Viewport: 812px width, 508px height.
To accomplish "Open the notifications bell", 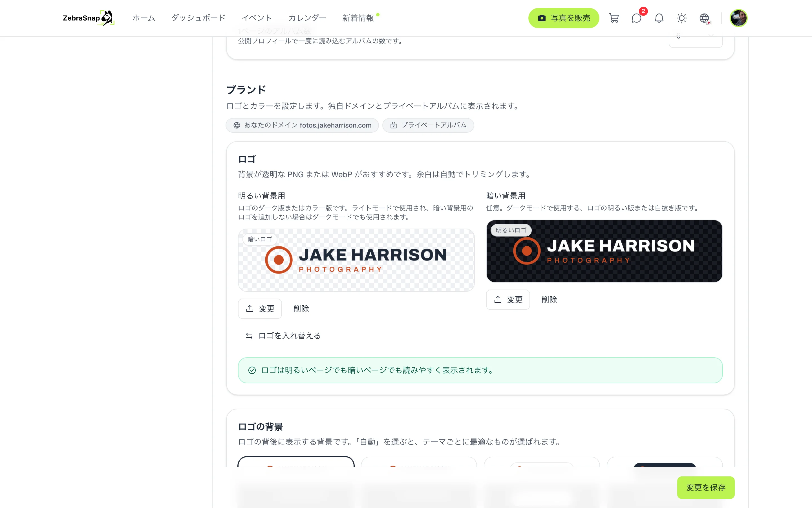I will [659, 18].
